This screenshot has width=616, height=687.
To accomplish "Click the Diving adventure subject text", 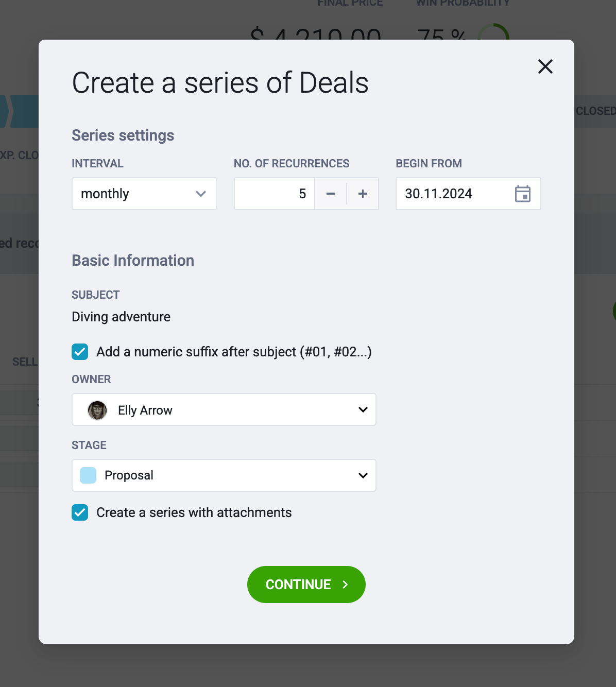I will click(121, 317).
